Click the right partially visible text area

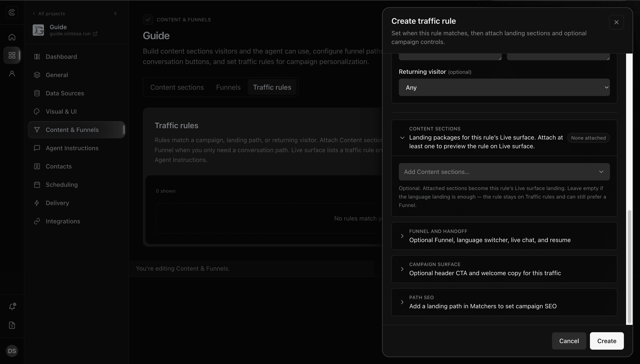tap(558, 57)
